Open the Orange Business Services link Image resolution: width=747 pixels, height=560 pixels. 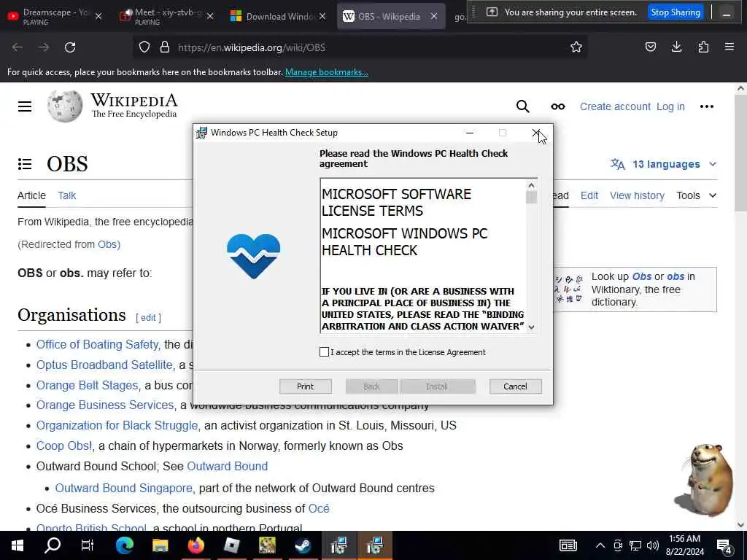tap(105, 405)
